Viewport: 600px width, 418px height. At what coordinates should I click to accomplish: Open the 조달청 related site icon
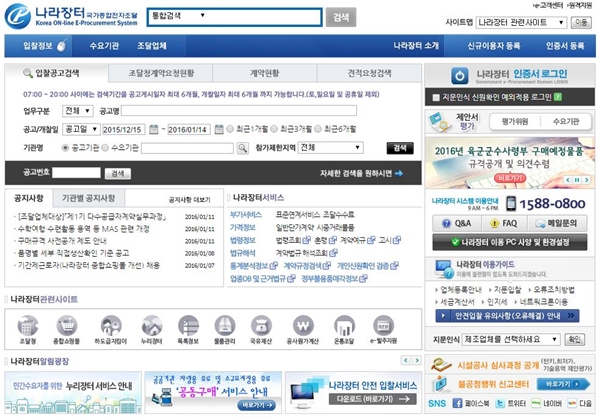[27, 322]
